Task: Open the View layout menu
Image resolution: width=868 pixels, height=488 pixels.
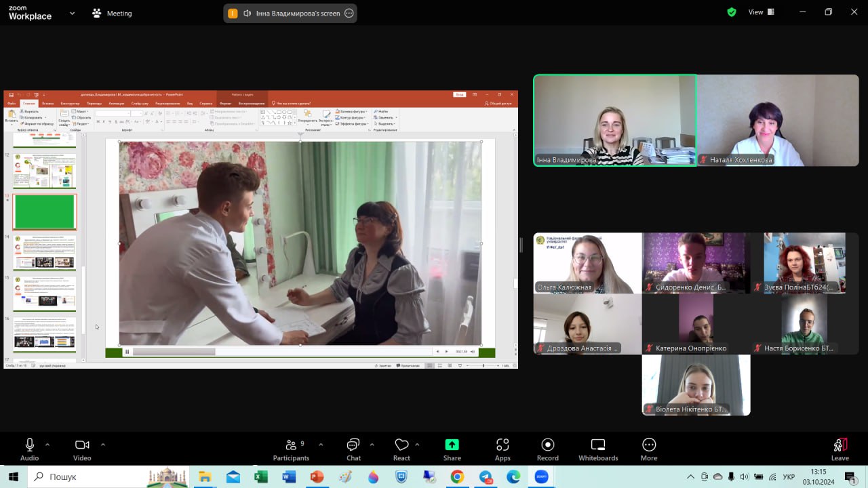Action: click(762, 12)
